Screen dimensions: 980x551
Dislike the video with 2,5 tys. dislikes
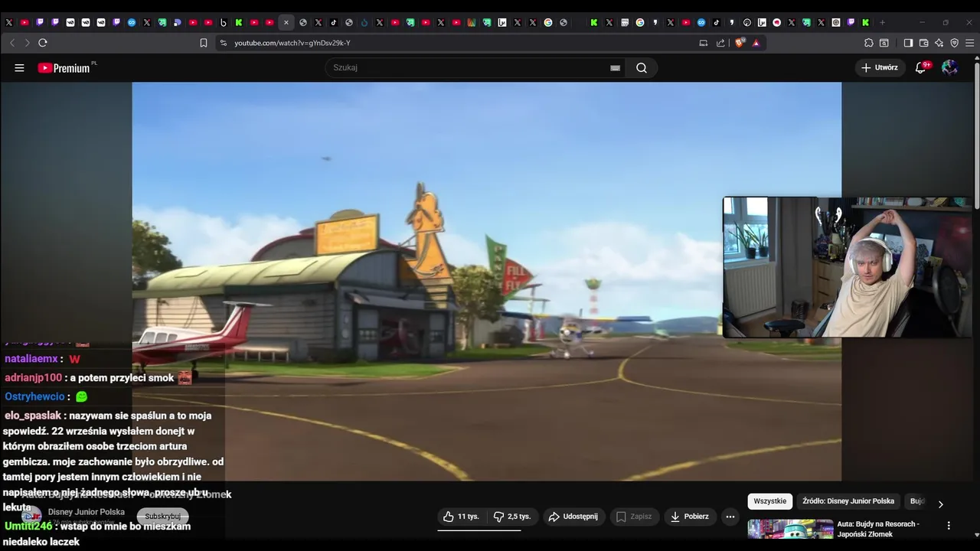512,517
